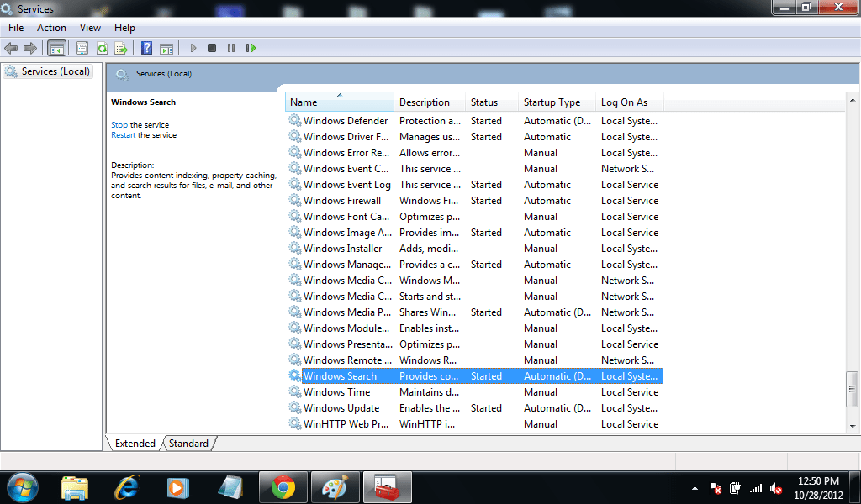Switch to Paint in the taskbar
The image size is (861, 504).
point(335,487)
